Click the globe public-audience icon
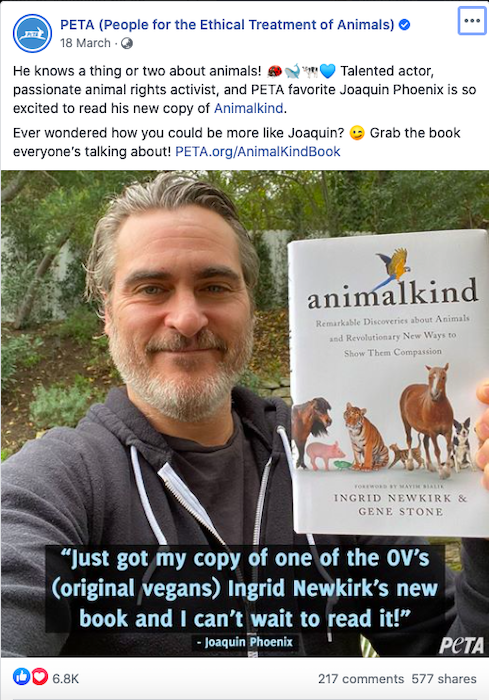489x700 pixels. coord(127,43)
